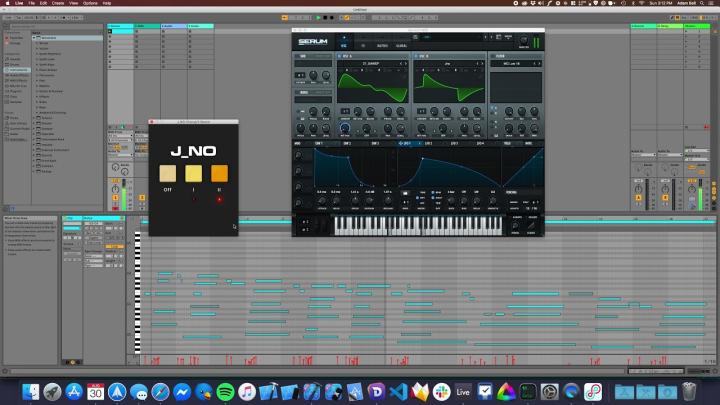Select the ENV 1 tab in Serum

click(x=319, y=144)
